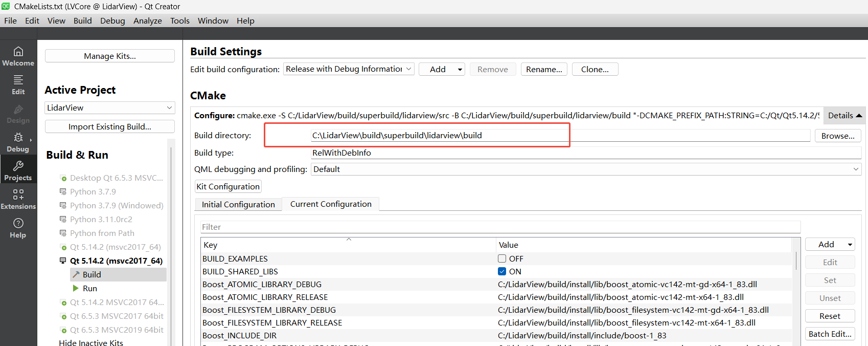Click the Run play icon
The width and height of the screenshot is (868, 346).
click(x=76, y=288)
